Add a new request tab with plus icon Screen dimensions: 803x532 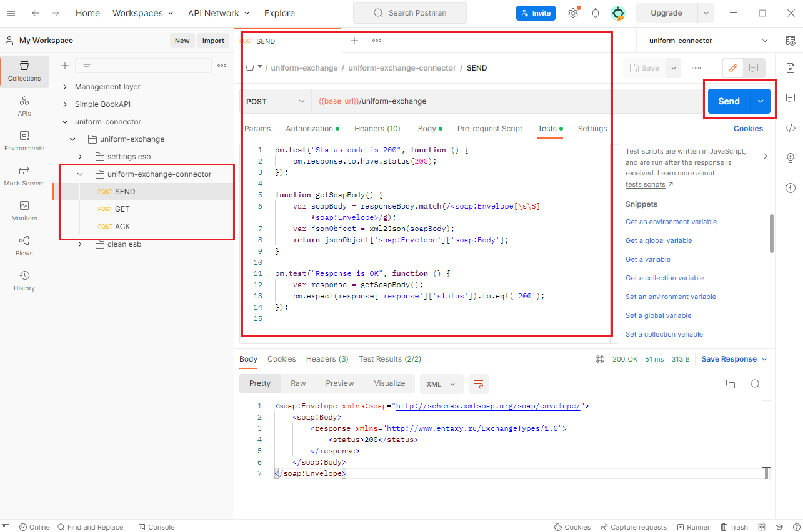[354, 41]
